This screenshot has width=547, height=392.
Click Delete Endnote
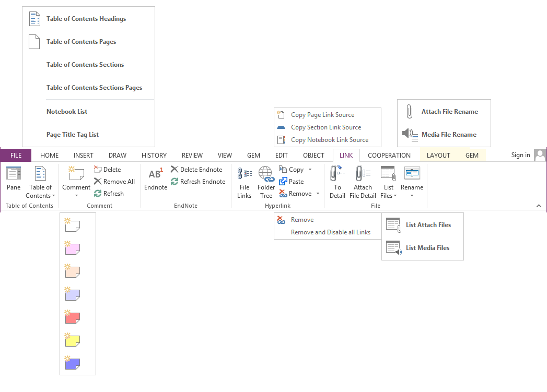(196, 169)
